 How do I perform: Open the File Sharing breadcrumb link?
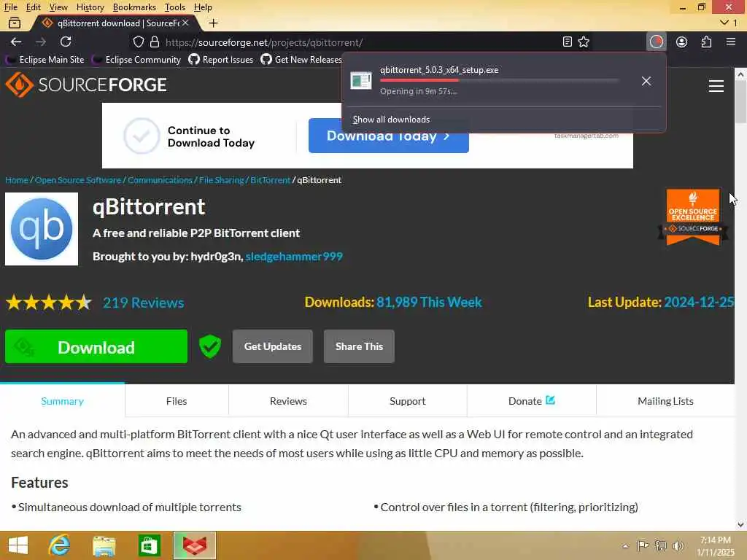[222, 180]
